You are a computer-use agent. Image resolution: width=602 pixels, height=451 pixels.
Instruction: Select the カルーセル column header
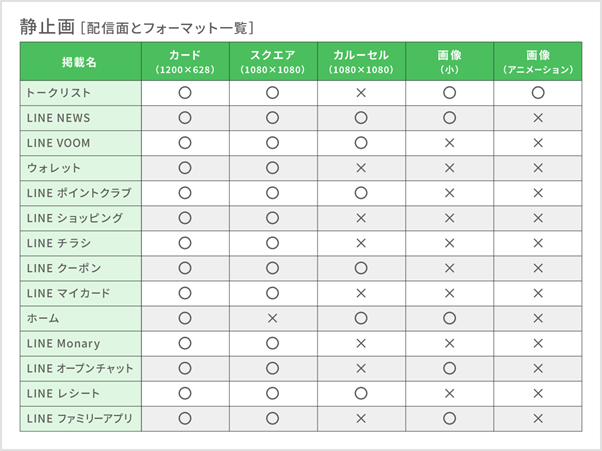pyautogui.click(x=361, y=61)
